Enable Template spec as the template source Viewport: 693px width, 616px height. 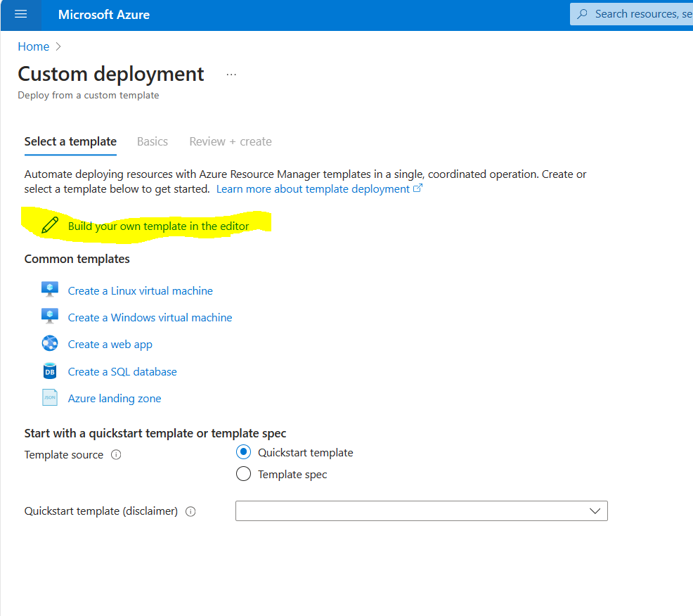pyautogui.click(x=243, y=474)
